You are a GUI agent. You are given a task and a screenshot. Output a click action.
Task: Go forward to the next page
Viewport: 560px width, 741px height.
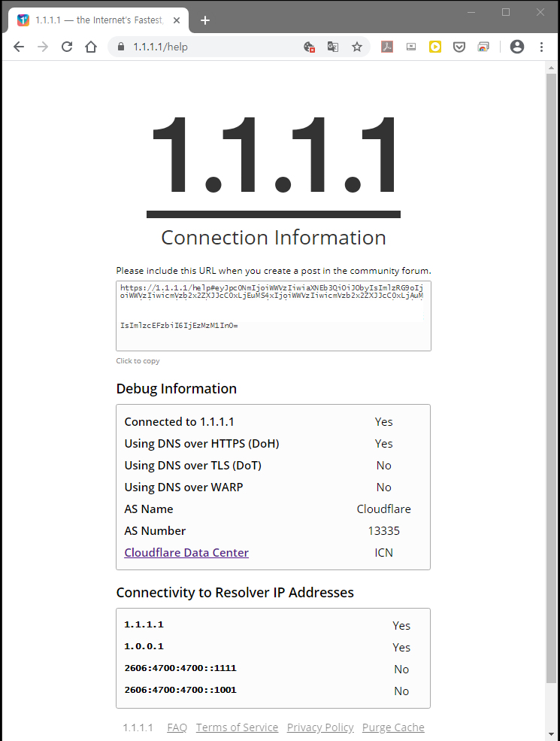43,47
